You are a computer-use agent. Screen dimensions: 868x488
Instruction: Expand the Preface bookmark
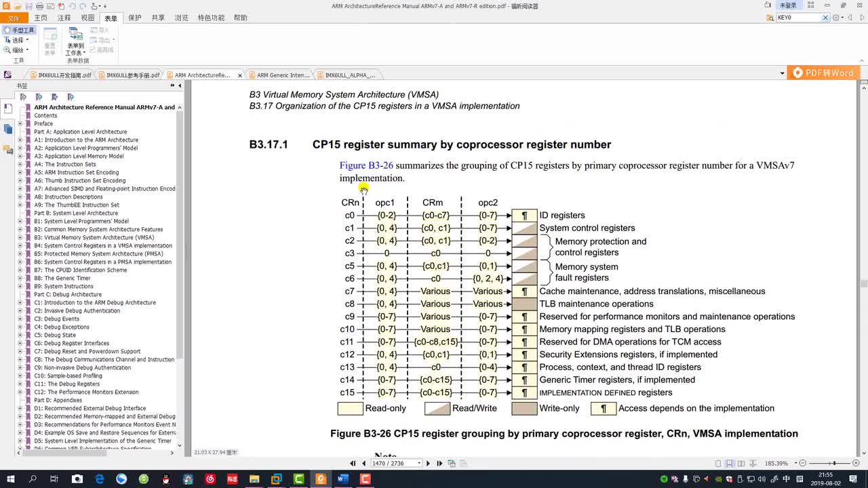[20, 123]
